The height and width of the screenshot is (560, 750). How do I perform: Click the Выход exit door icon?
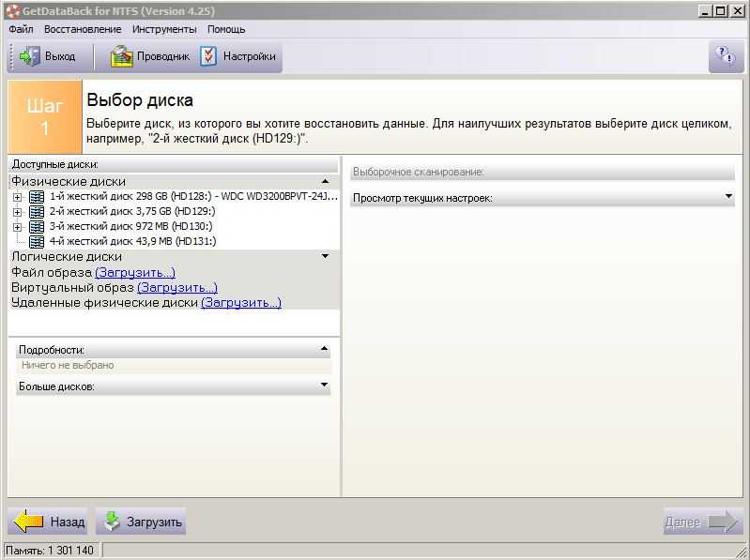(x=30, y=56)
